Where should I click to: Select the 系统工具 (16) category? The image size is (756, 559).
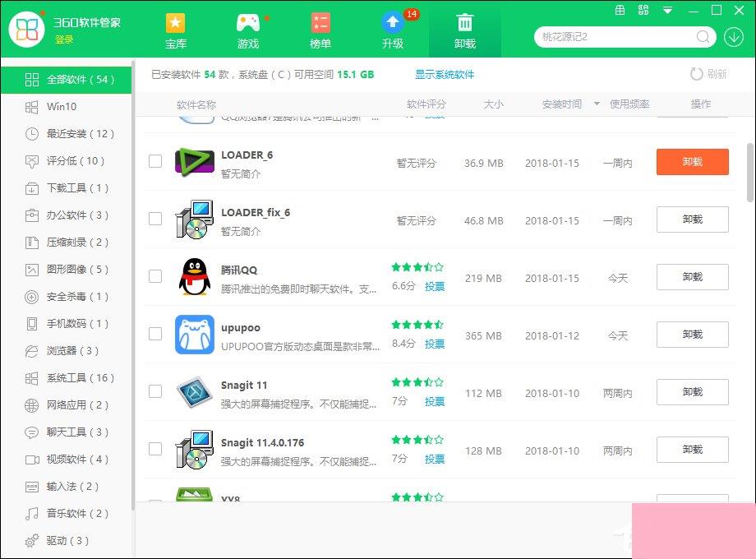pos(66,377)
